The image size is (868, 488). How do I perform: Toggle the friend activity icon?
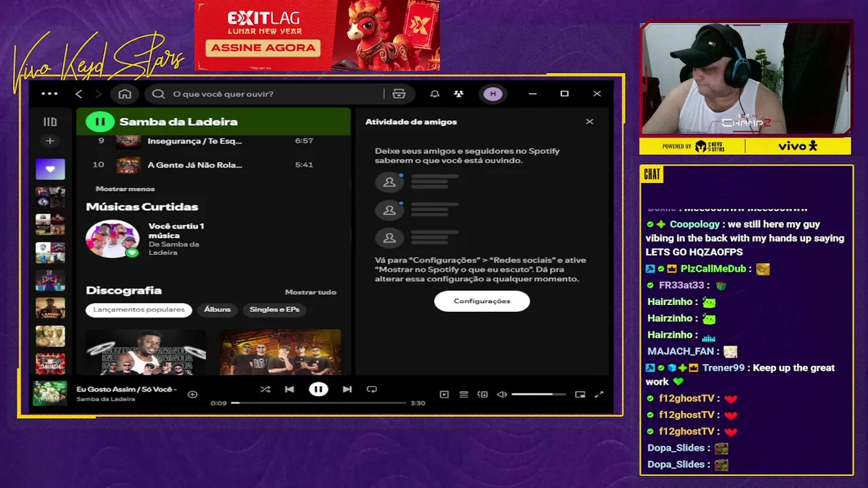[459, 94]
